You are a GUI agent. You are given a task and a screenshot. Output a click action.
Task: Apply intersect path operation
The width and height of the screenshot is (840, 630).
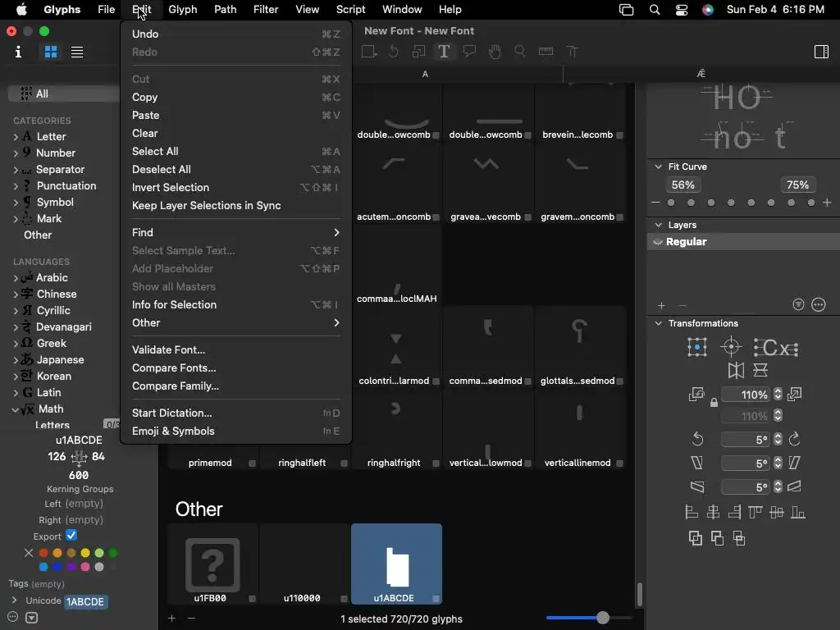739,538
